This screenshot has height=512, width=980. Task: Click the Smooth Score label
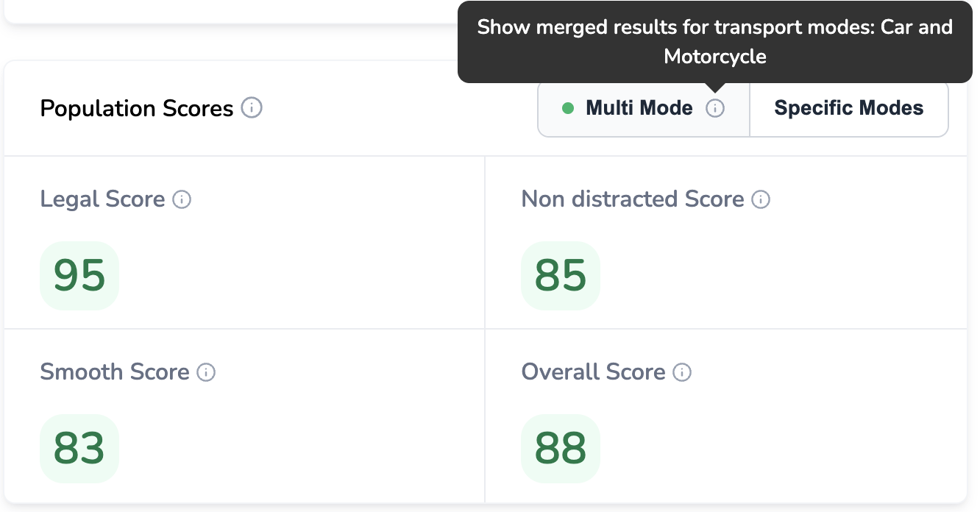pyautogui.click(x=115, y=372)
